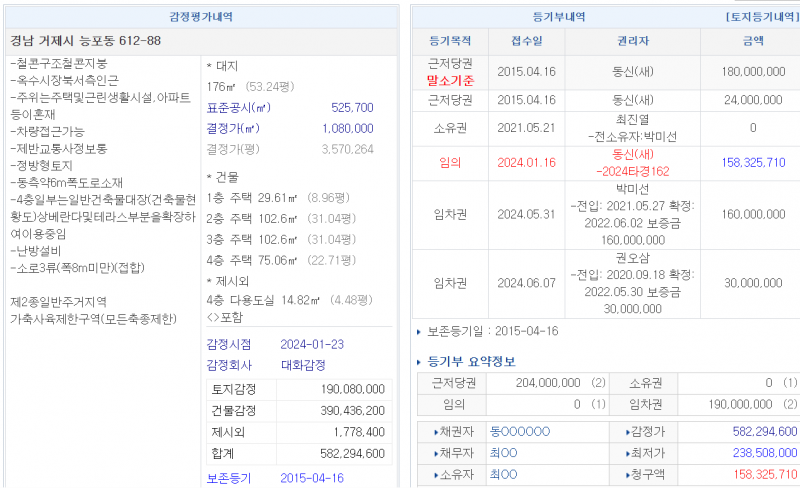This screenshot has width=800, height=488.
Task: Click the 표준공시(㎡) link
Action: [238, 108]
